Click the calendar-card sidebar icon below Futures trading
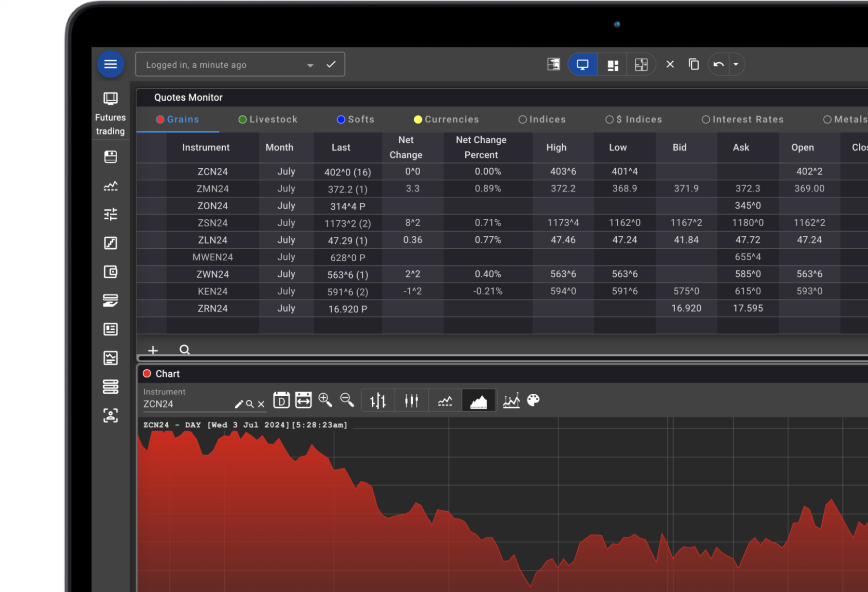 click(110, 157)
